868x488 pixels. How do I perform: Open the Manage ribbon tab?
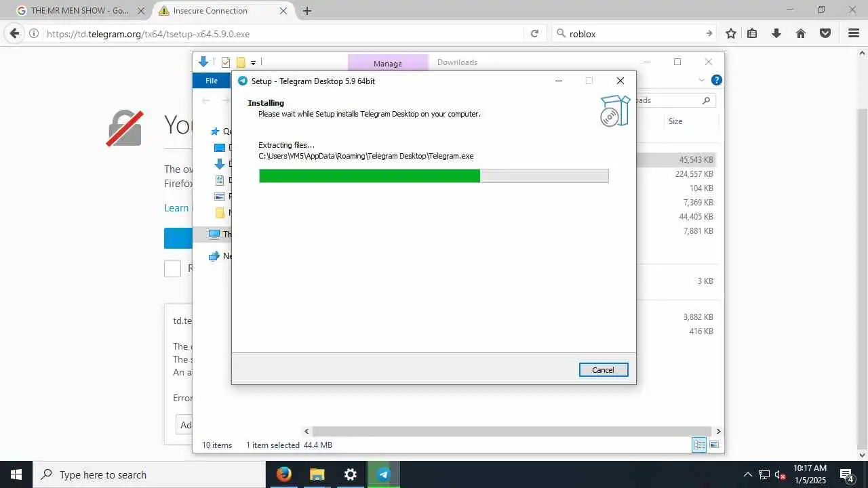click(x=388, y=63)
